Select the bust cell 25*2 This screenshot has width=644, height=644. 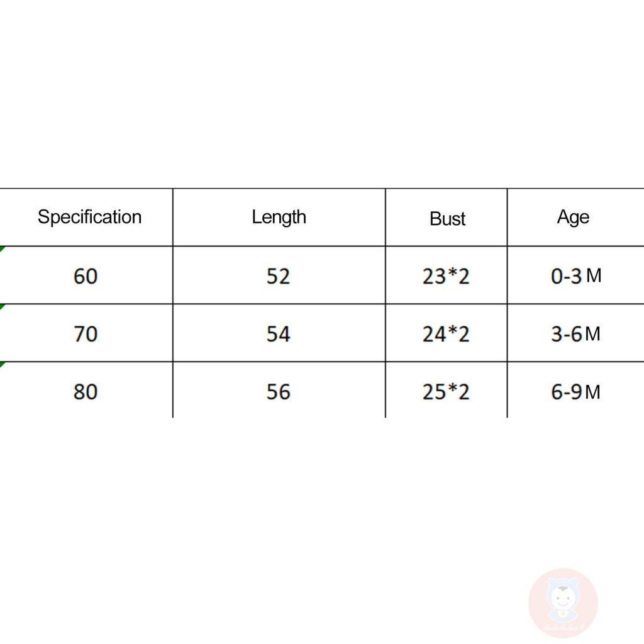pos(446,391)
